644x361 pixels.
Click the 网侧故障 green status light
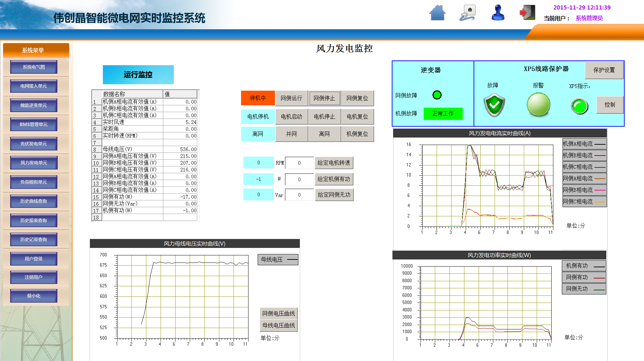point(437,95)
